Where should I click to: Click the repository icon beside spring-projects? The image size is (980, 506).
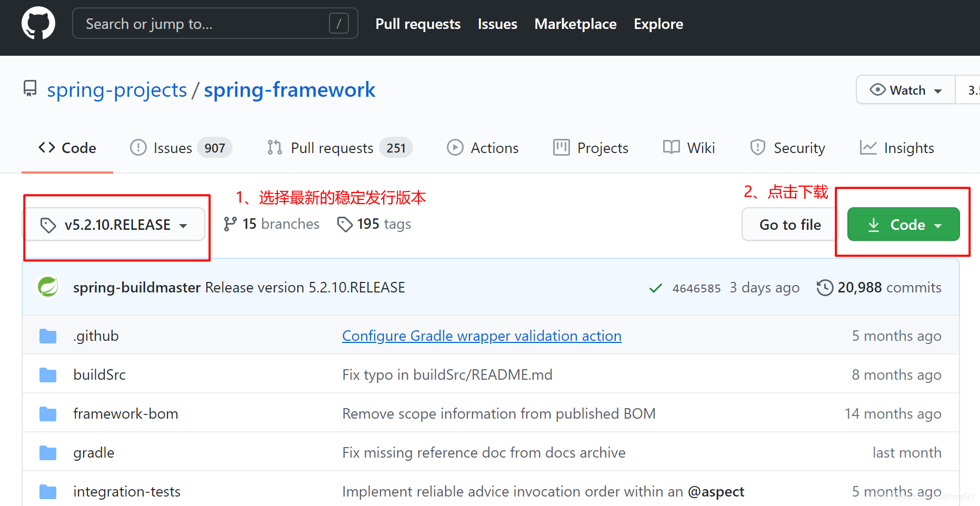(x=30, y=88)
